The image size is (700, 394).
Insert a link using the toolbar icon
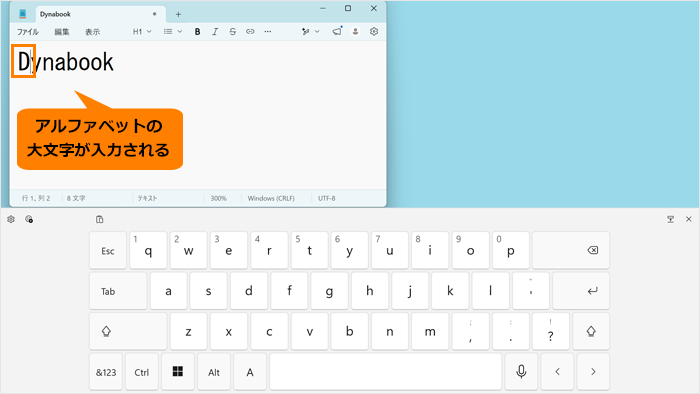[250, 32]
